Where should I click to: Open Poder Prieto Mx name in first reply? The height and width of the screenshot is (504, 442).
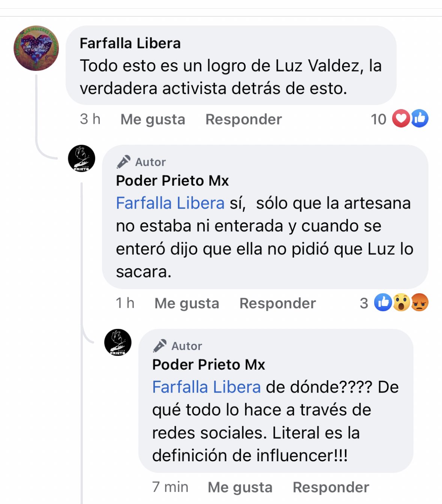(x=172, y=181)
